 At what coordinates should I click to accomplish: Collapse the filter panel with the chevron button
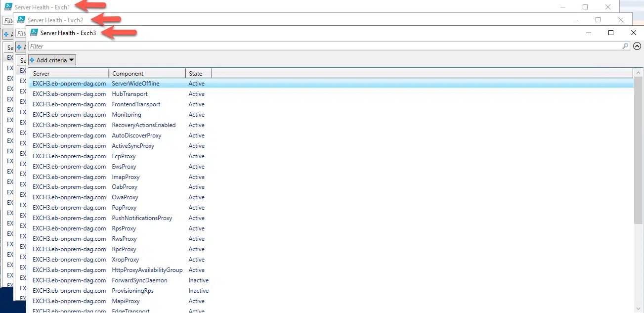click(637, 46)
